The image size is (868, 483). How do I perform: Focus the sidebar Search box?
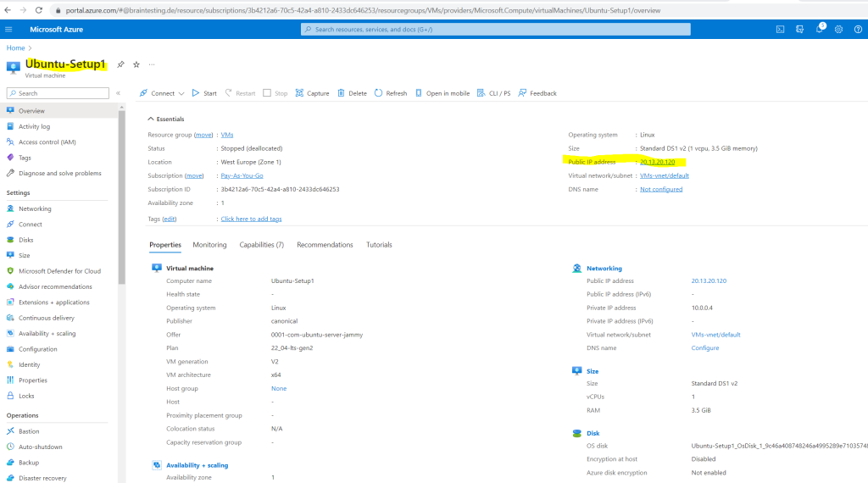(58, 93)
